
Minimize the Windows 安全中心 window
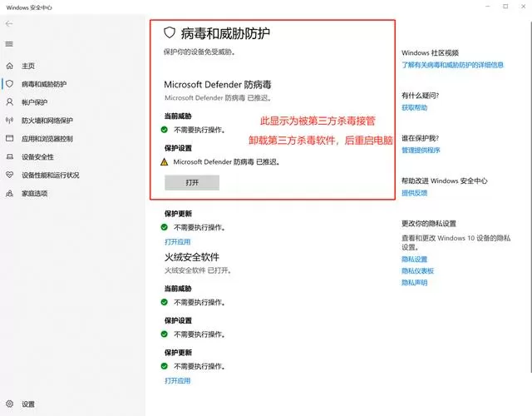pos(488,7)
